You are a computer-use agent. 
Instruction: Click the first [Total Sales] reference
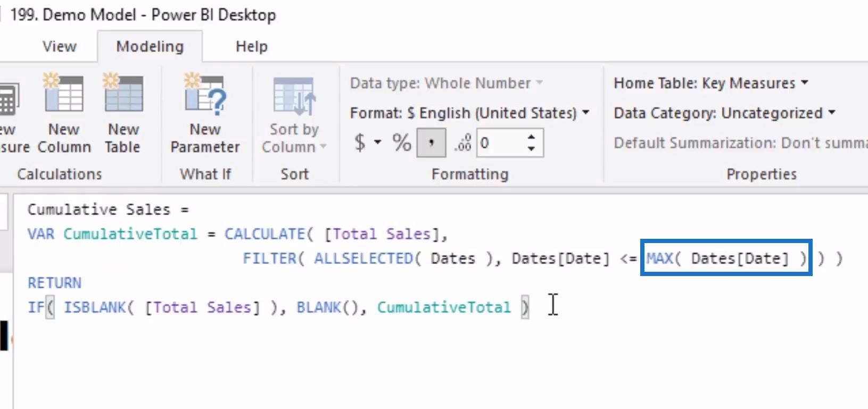coord(382,234)
